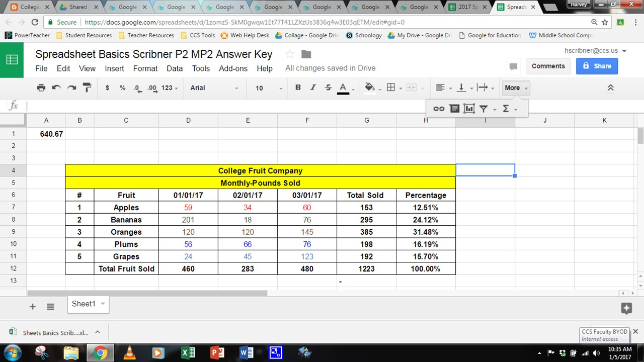The height and width of the screenshot is (362, 644).
Task: Redo the last undone action
Action: coord(71,87)
